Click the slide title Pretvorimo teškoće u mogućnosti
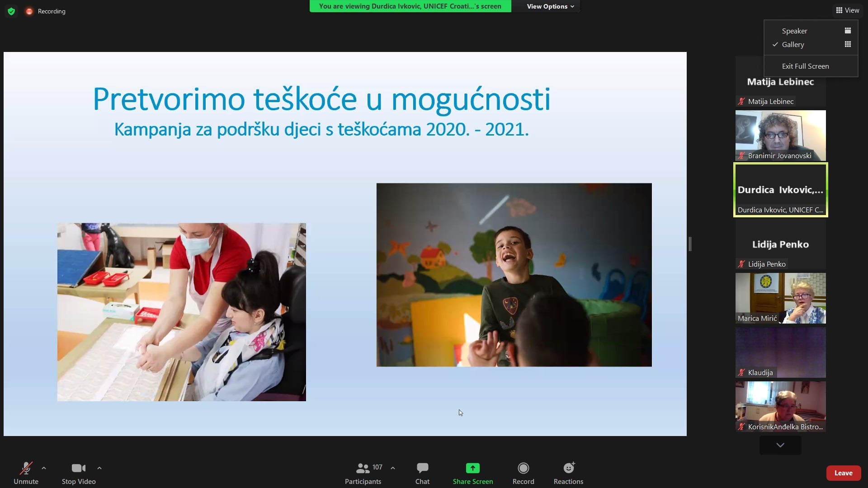 (x=322, y=99)
